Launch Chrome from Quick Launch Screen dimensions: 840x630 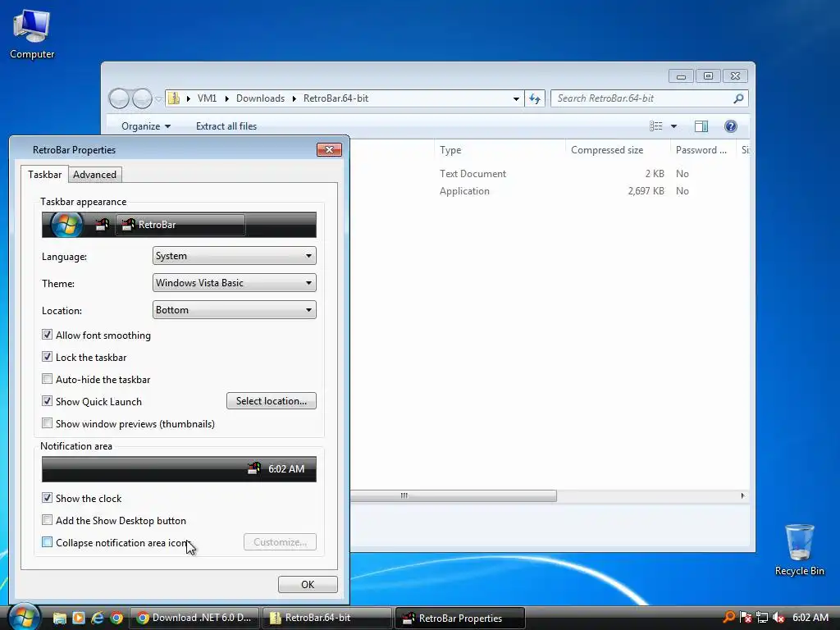(116, 618)
